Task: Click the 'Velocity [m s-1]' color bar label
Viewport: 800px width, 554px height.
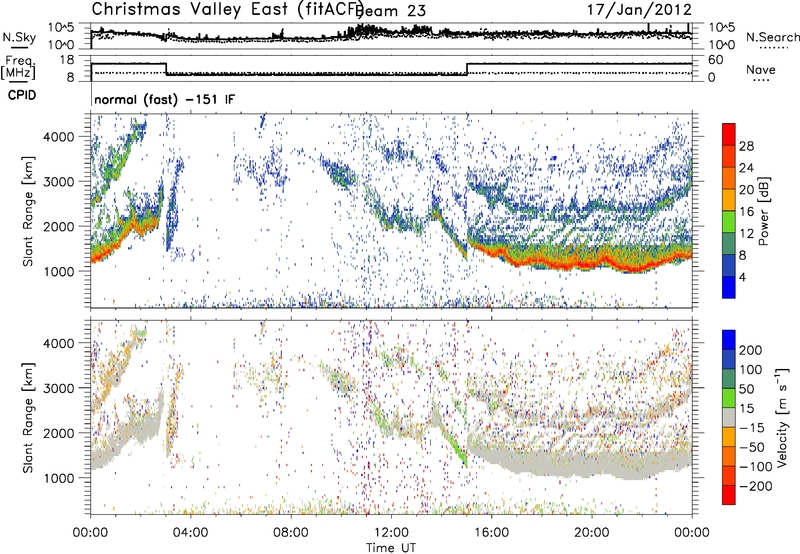Action: point(782,417)
